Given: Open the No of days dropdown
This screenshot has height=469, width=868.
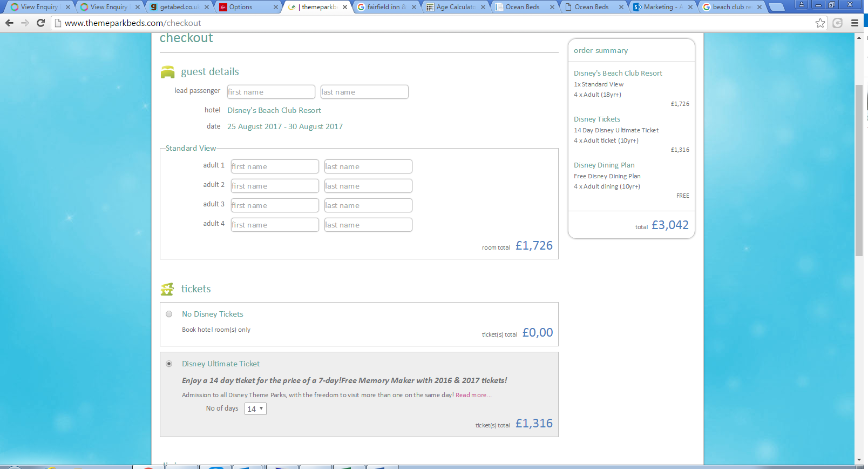Looking at the screenshot, I should (x=255, y=408).
